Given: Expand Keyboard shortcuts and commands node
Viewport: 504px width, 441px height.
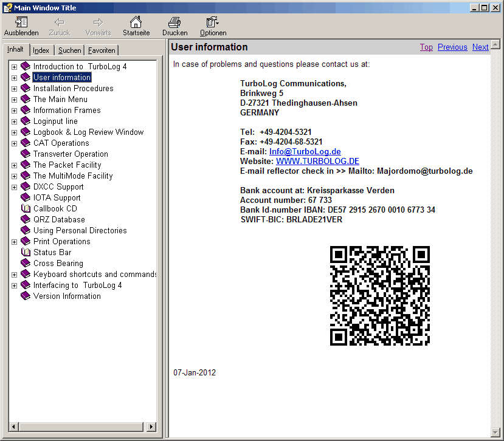Looking at the screenshot, I should click(14, 275).
